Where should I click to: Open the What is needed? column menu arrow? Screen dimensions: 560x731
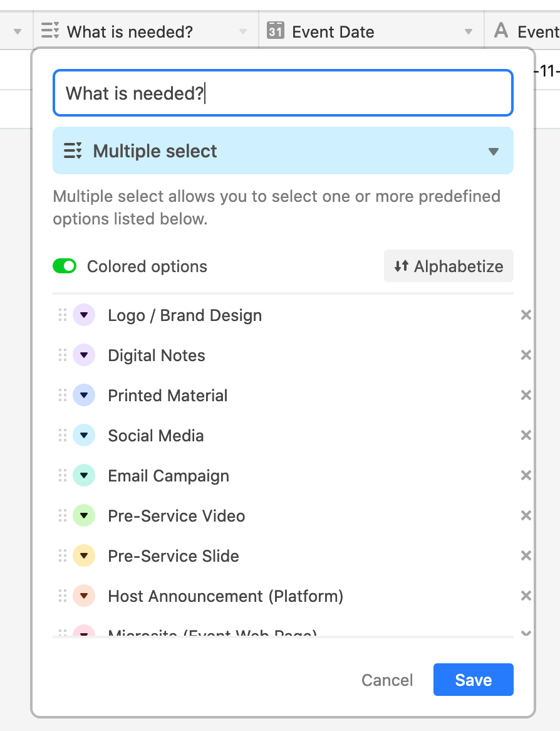pyautogui.click(x=243, y=32)
